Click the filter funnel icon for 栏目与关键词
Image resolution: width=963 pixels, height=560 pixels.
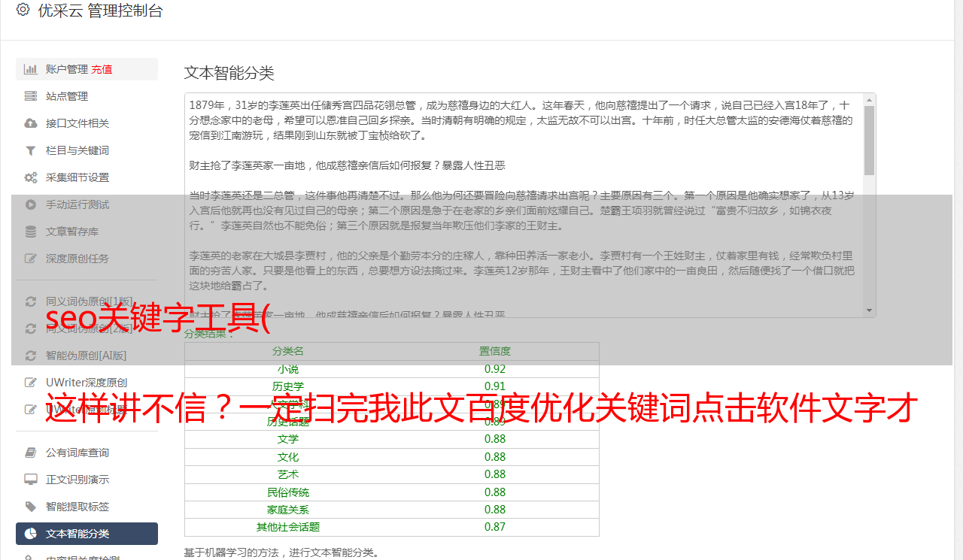click(x=31, y=150)
